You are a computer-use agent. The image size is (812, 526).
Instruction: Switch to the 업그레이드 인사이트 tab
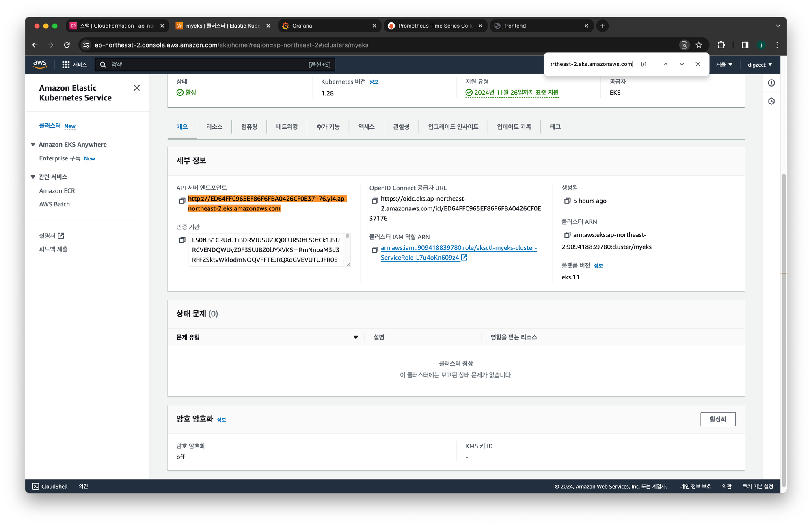(x=453, y=127)
